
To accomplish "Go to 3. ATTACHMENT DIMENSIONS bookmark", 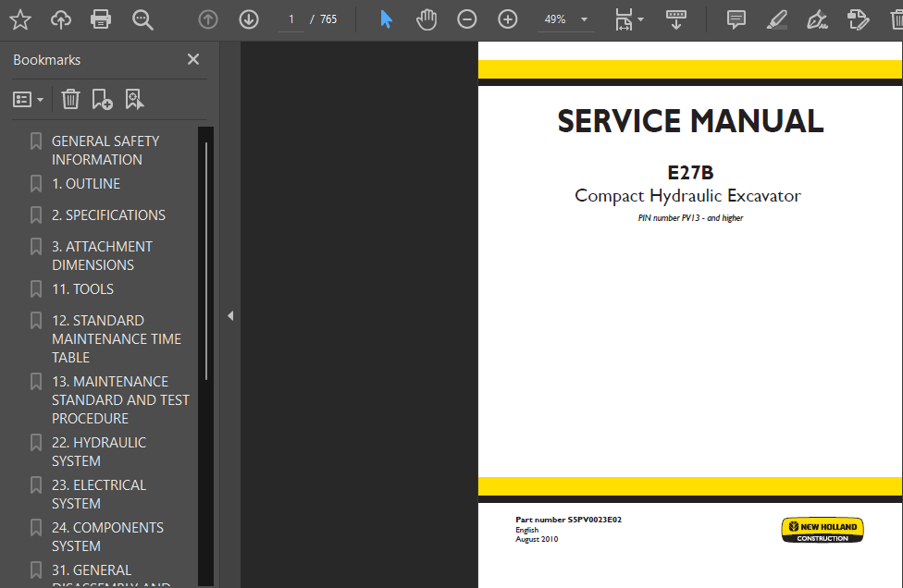I will point(102,255).
